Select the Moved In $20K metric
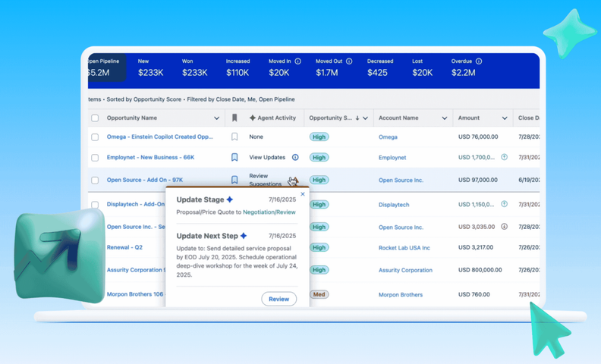This screenshot has height=364, width=601. coord(285,67)
